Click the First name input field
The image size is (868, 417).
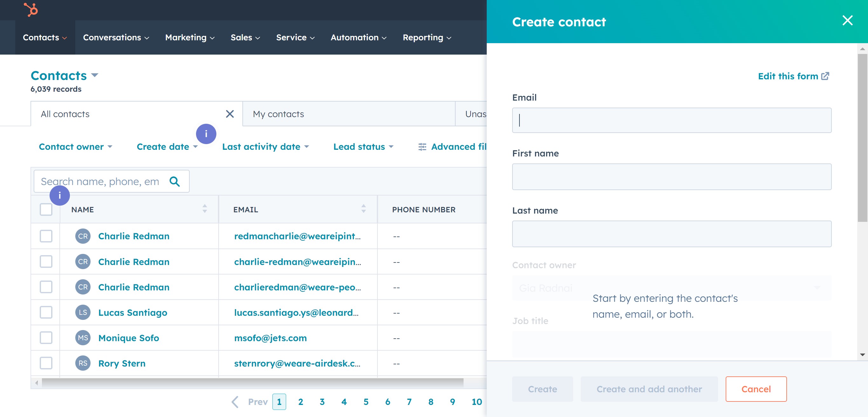671,177
